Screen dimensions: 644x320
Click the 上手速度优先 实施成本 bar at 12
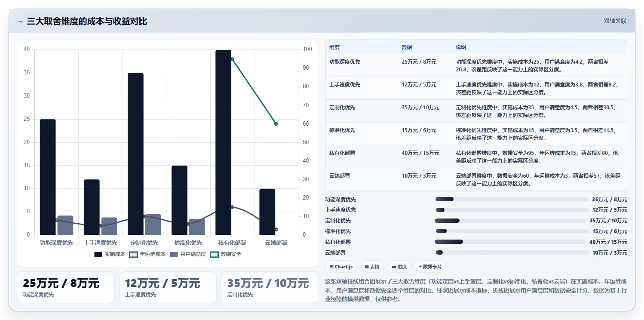coord(92,207)
